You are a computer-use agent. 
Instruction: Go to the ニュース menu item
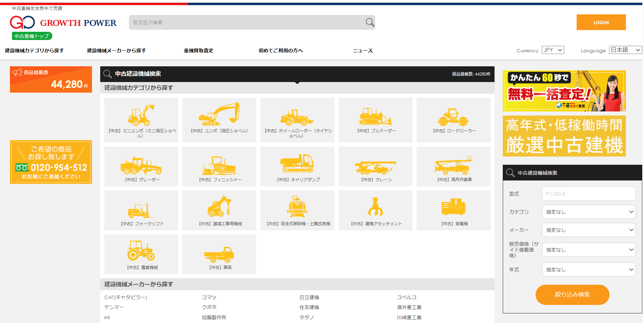(363, 51)
